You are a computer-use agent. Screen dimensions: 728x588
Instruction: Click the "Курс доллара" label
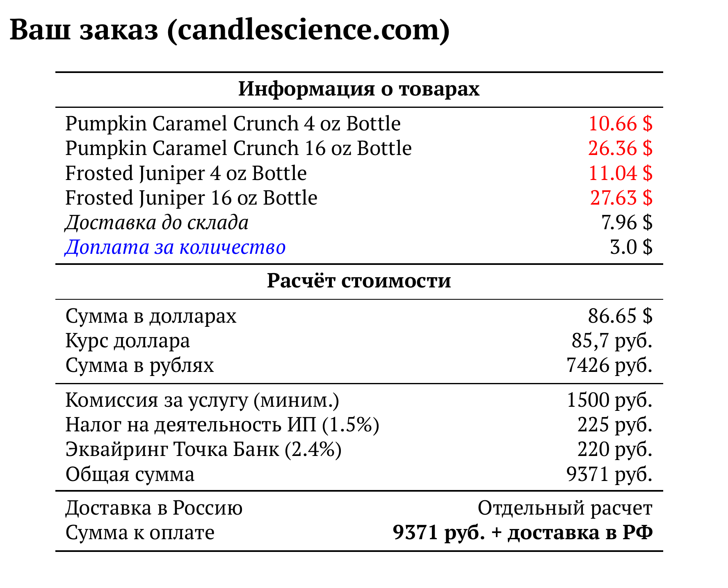point(128,340)
